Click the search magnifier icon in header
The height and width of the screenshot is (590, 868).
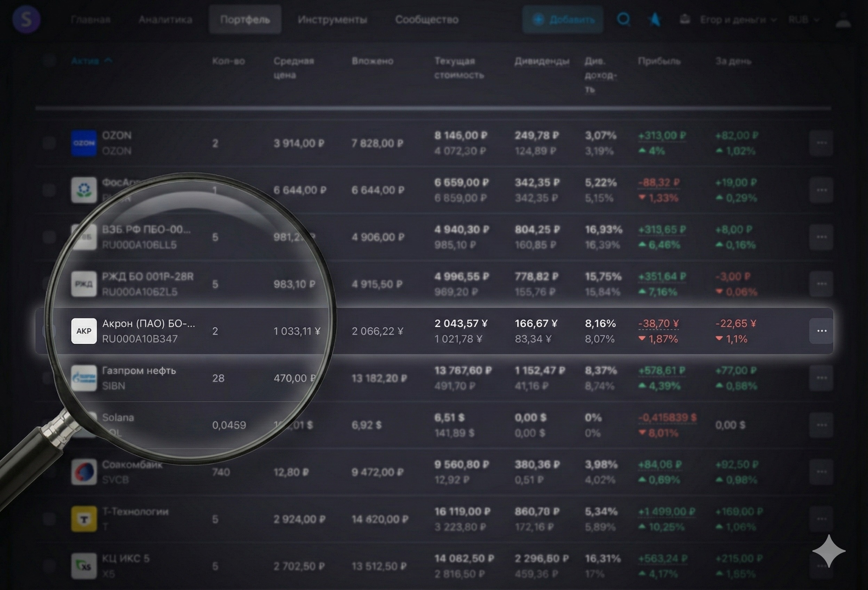point(623,19)
